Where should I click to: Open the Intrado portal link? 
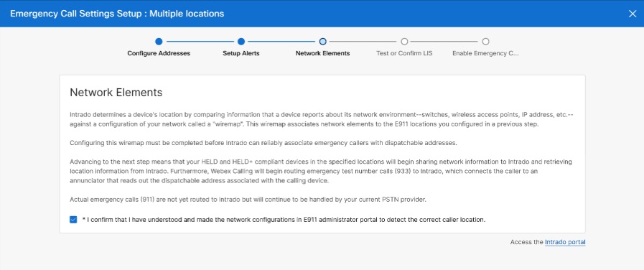565,243
